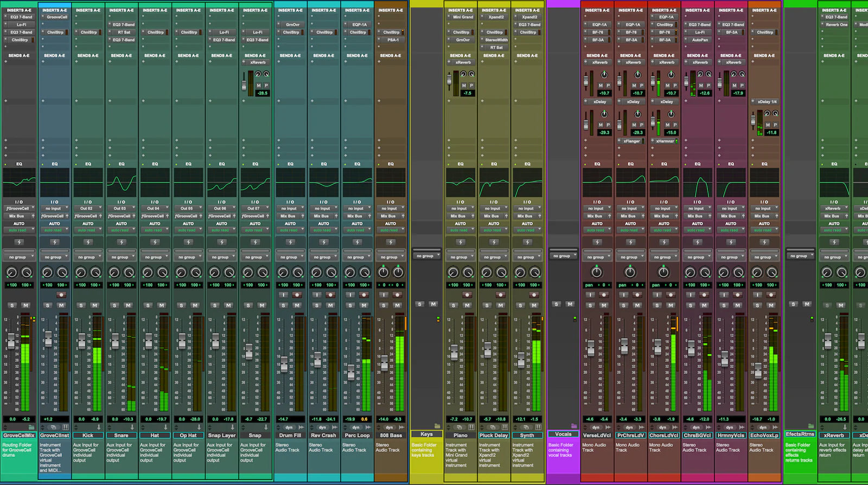Click the left pan knob on Synth track
The height and width of the screenshot is (485, 868).
click(520, 272)
